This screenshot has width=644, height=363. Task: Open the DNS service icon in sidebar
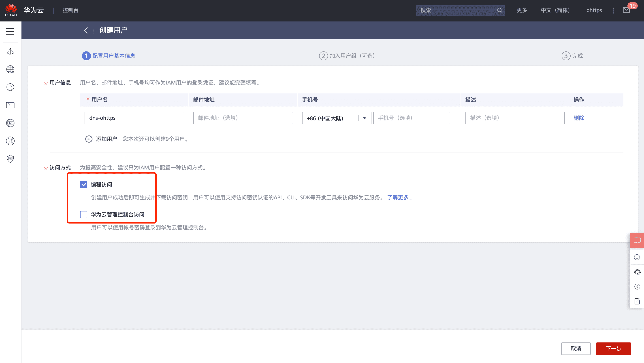pyautogui.click(x=10, y=123)
